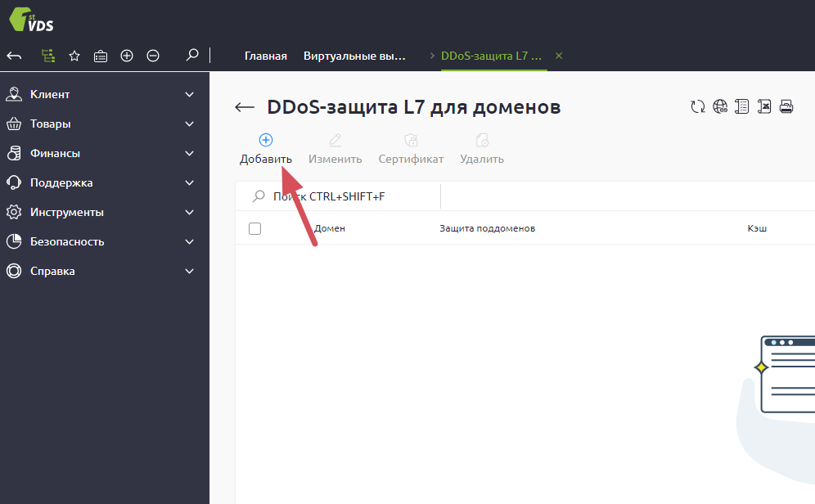Switch to Виртуальные вы… tab
Screen dimensions: 815x504
click(x=354, y=56)
